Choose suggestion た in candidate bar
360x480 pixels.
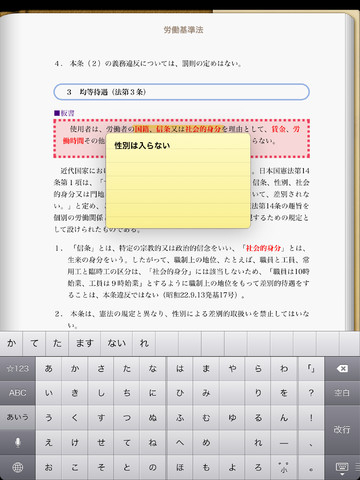[x=57, y=343]
